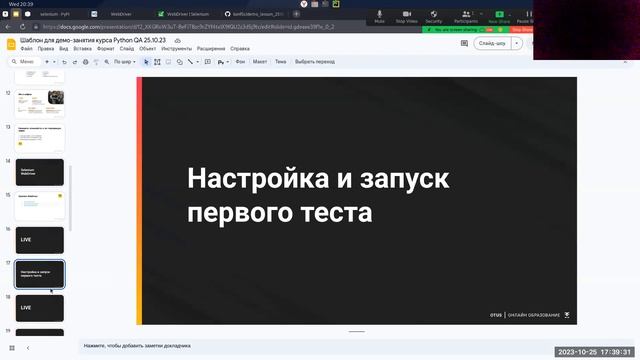
Task: Click the browser back arrow
Action: (x=8, y=27)
